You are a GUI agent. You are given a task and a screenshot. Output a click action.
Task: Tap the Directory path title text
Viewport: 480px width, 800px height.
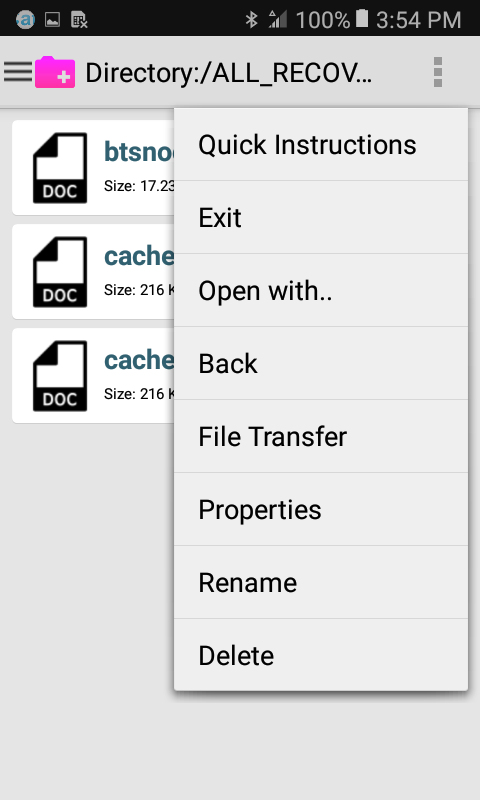pyautogui.click(x=229, y=73)
